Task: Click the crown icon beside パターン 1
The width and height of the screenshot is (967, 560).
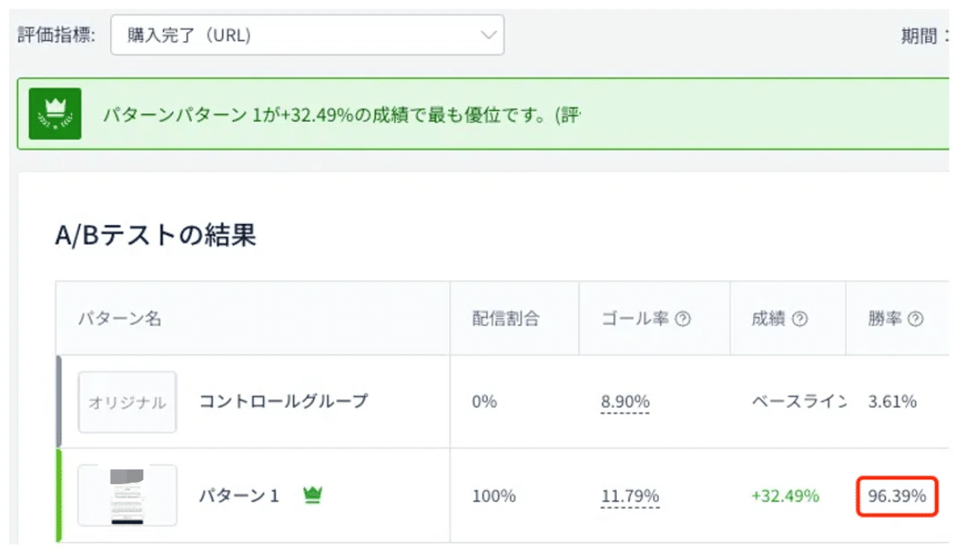Action: [x=312, y=495]
